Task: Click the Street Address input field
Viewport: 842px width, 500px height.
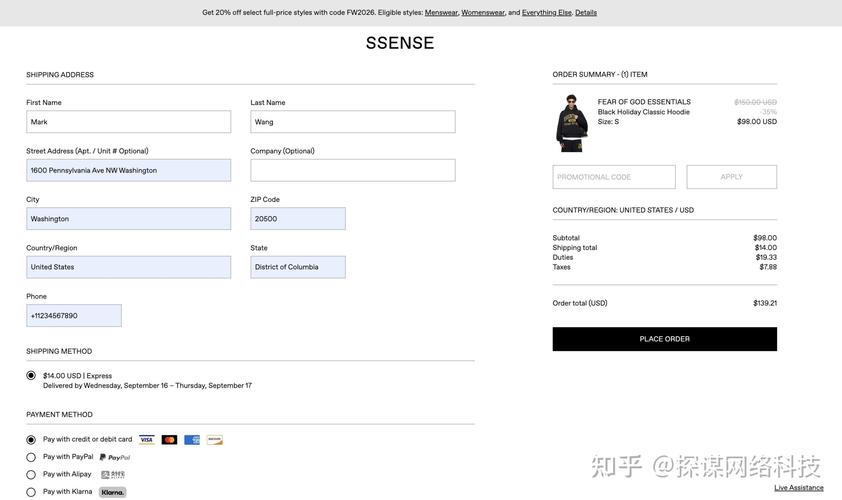Action: [x=128, y=170]
